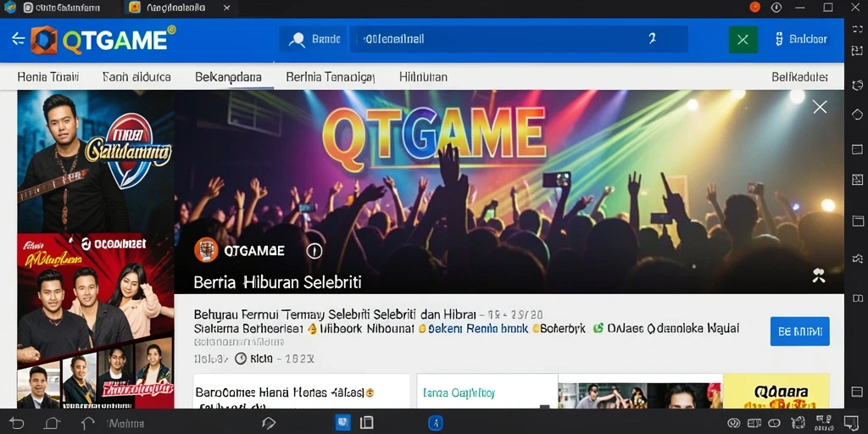Click the double-circle tray icon
This screenshot has height=434, width=868.
[734, 424]
